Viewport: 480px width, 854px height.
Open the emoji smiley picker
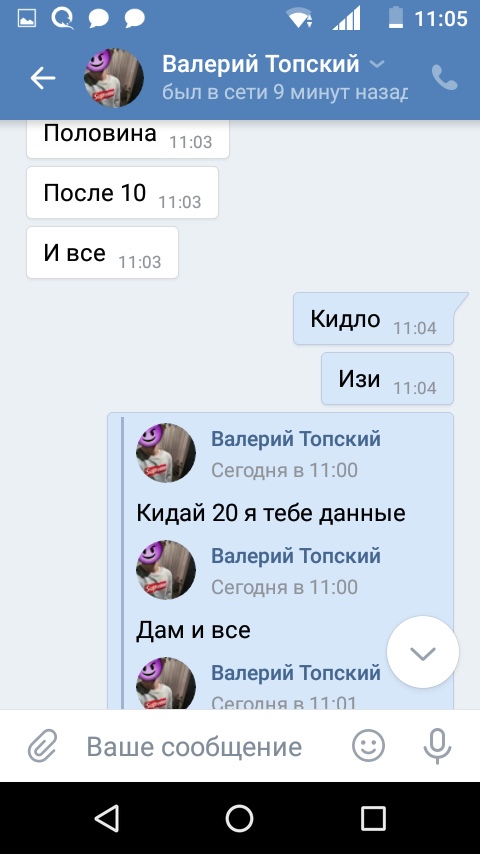tap(368, 746)
